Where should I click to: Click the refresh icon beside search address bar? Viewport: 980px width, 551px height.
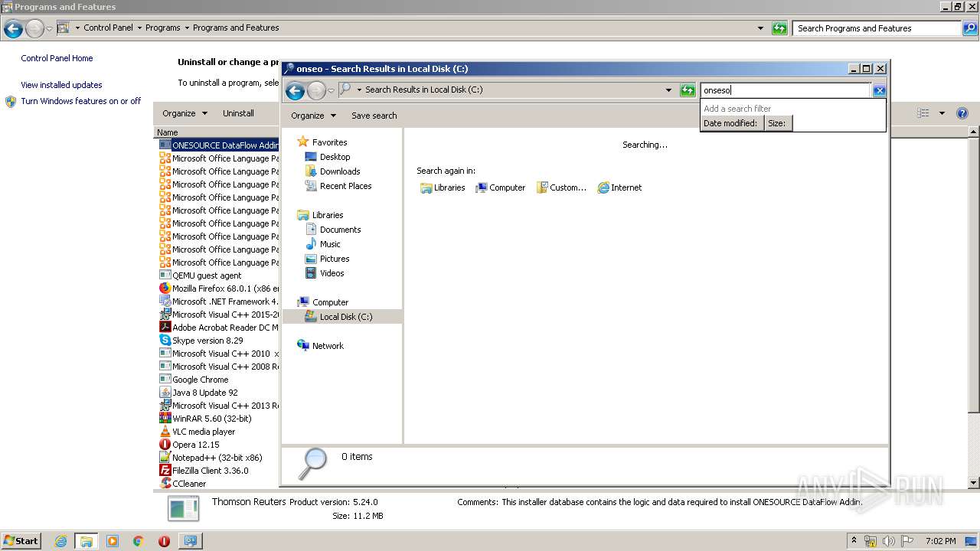click(688, 90)
